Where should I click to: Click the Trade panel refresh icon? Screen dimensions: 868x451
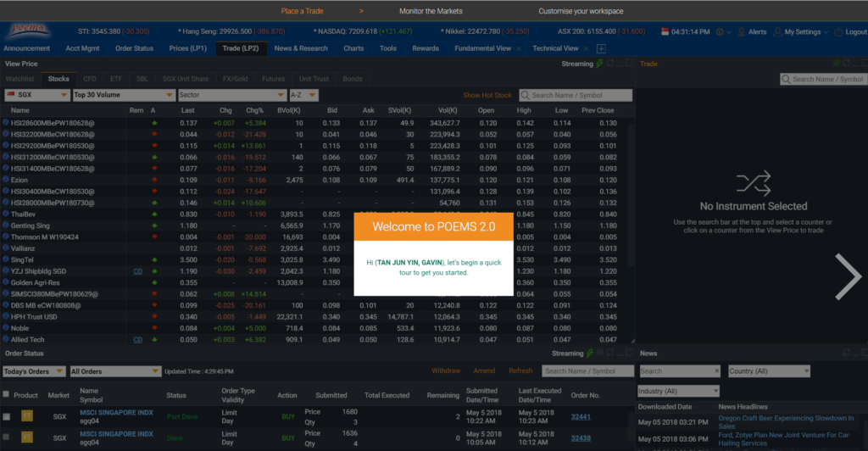[x=847, y=63]
